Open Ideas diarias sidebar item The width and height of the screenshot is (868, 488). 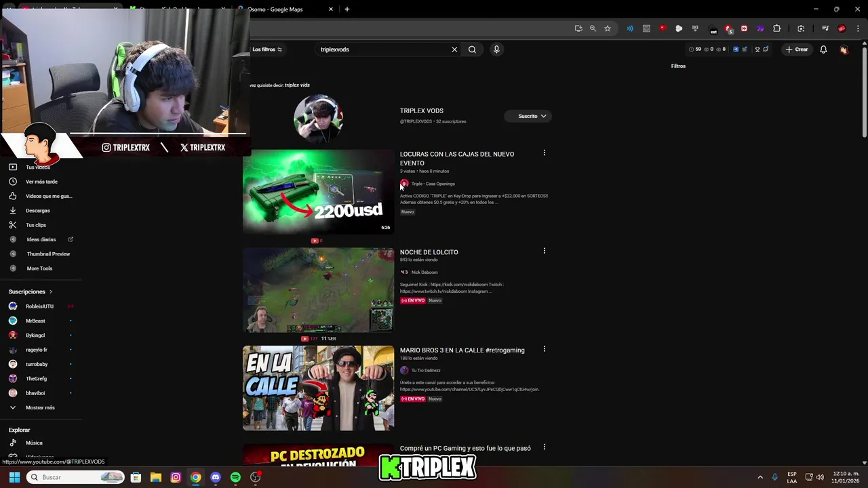pyautogui.click(x=41, y=239)
